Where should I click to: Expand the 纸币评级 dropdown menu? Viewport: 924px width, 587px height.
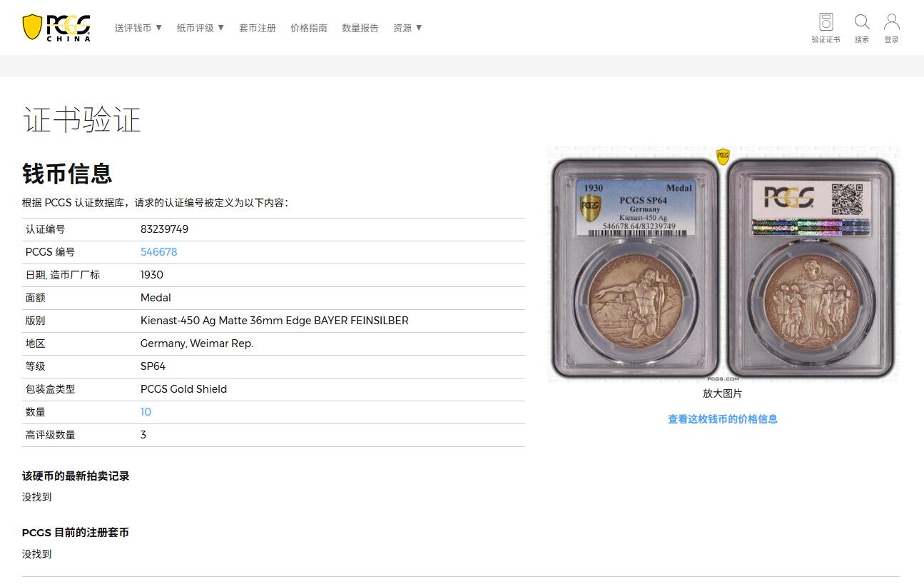pyautogui.click(x=200, y=28)
